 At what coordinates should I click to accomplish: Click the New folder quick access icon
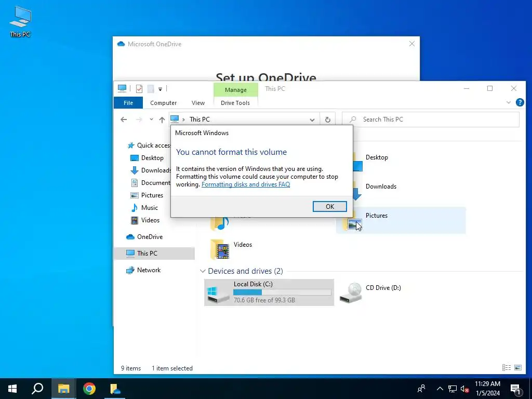coord(151,88)
